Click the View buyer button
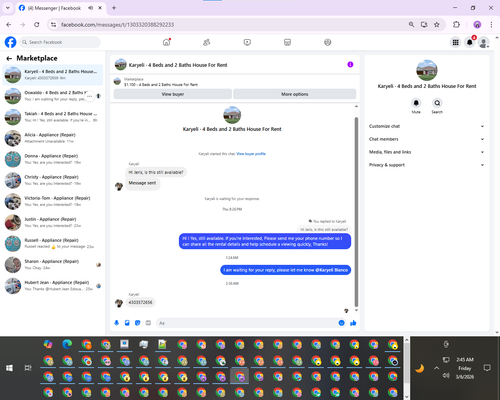This screenshot has height=400, width=500. (173, 94)
